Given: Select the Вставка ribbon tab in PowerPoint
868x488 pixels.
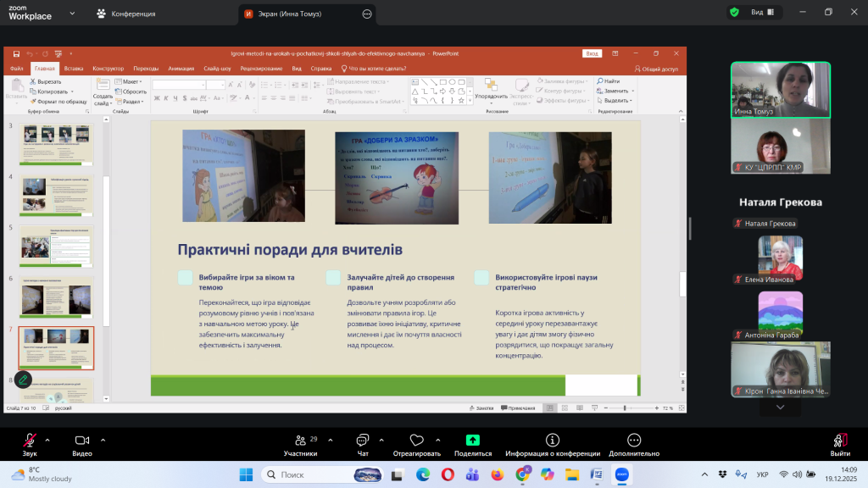Looking at the screenshot, I should tap(74, 69).
